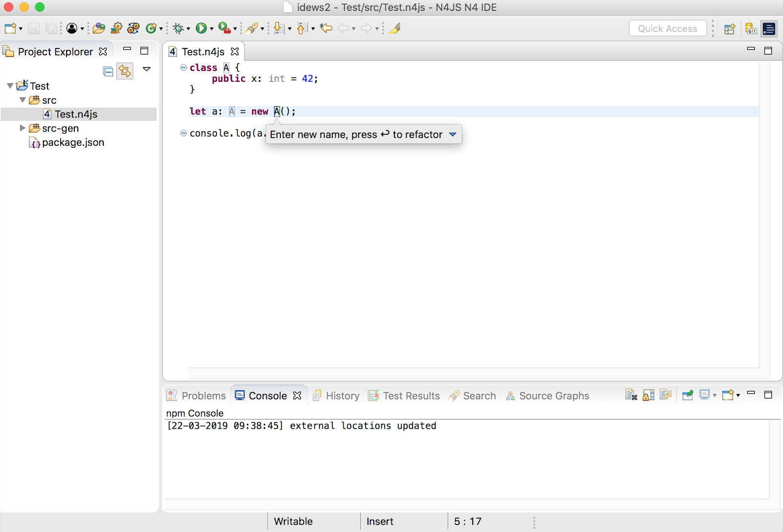The height and width of the screenshot is (532, 783).
Task: Clear the npm Console output
Action: [631, 394]
